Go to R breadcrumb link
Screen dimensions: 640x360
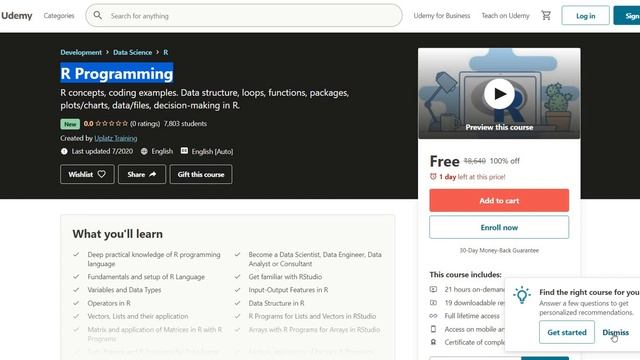tap(166, 52)
